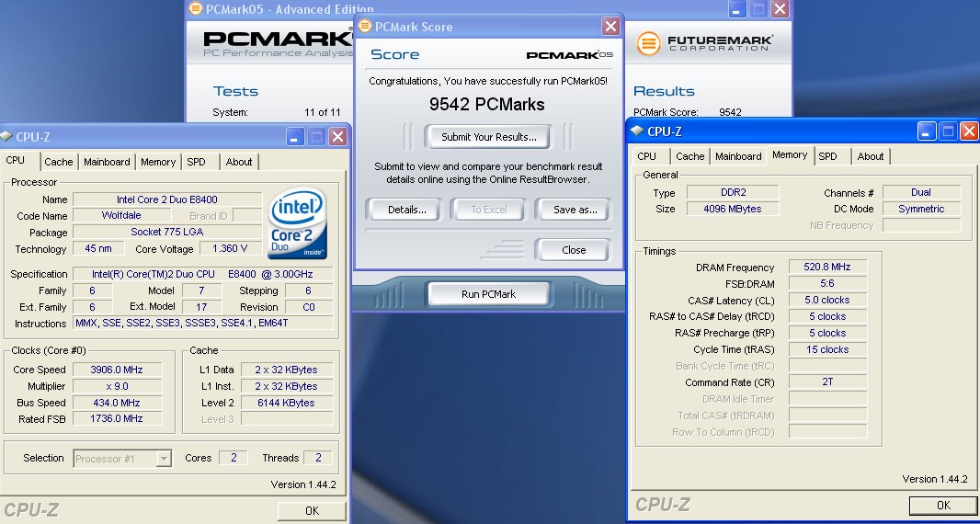980x524 pixels.
Task: Minimize the right CPU-Z window
Action: [x=927, y=131]
